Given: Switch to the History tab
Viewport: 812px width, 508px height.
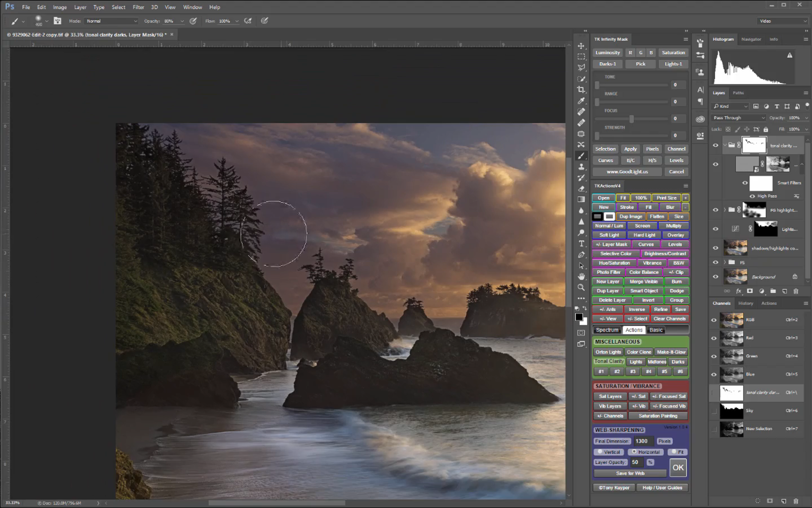Looking at the screenshot, I should pos(745,303).
